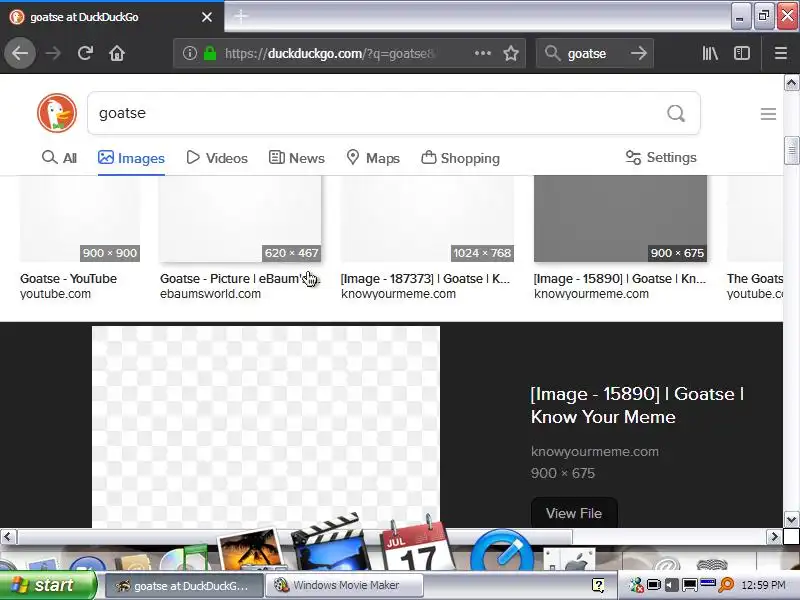Select the 620 × 467 eBaum's thumbnail
800x600 pixels.
240,219
